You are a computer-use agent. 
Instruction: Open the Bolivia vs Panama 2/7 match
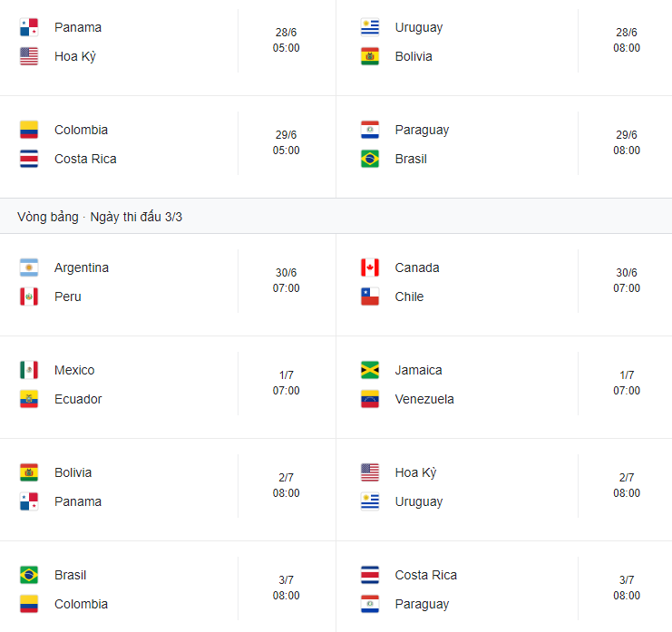[x=168, y=490]
